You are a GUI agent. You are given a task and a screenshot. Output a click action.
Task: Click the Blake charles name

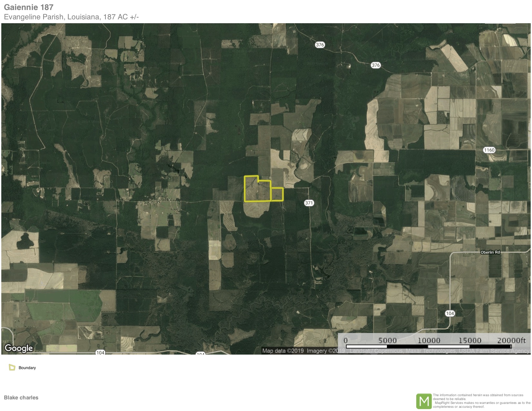(x=21, y=397)
